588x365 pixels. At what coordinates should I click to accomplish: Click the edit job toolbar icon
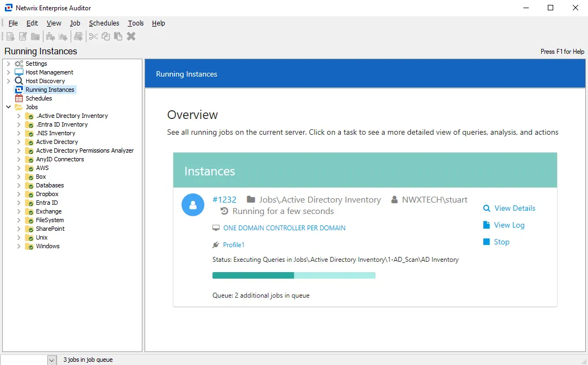(x=23, y=36)
